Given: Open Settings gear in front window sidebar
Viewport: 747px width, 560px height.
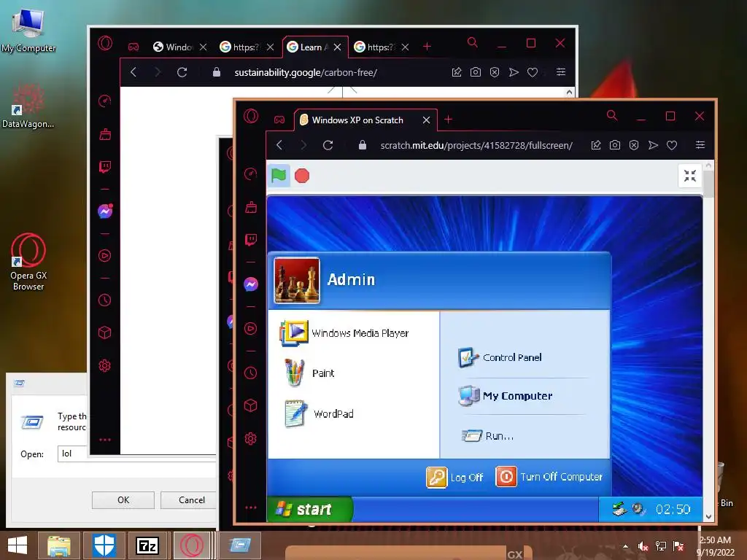Looking at the screenshot, I should tap(251, 438).
